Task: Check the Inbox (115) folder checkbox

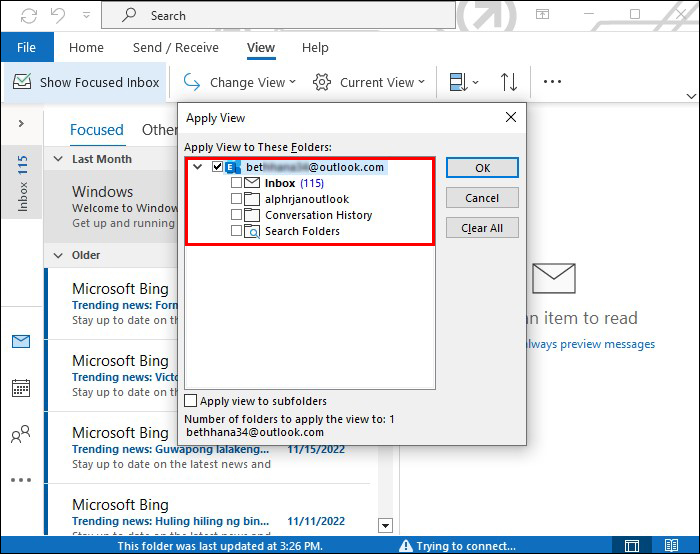Action: pyautogui.click(x=236, y=183)
